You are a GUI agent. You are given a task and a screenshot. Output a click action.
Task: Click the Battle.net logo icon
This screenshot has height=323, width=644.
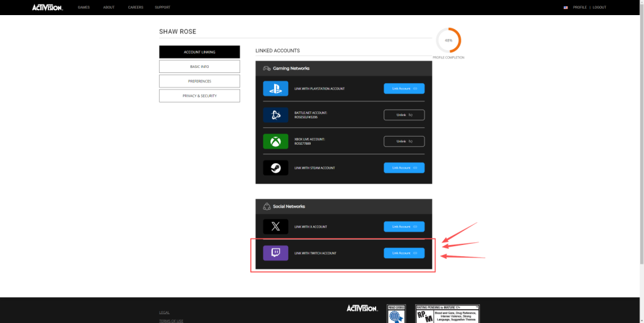[x=275, y=115]
